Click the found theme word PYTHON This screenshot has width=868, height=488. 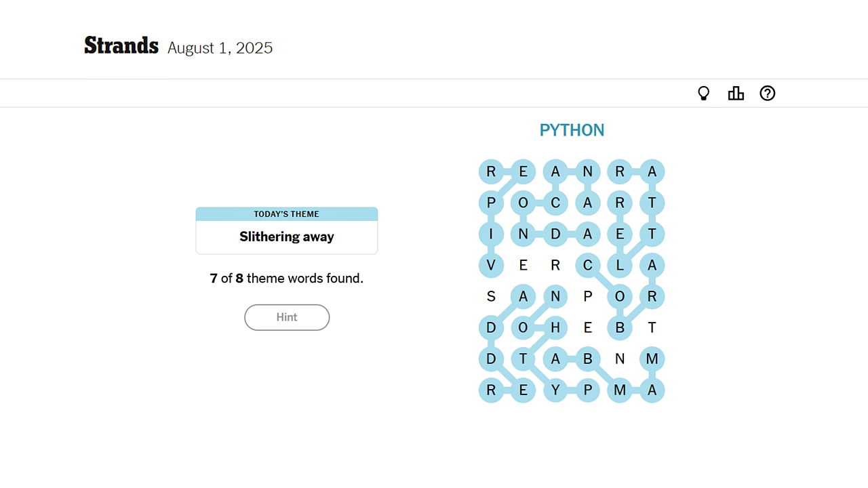[x=572, y=129]
